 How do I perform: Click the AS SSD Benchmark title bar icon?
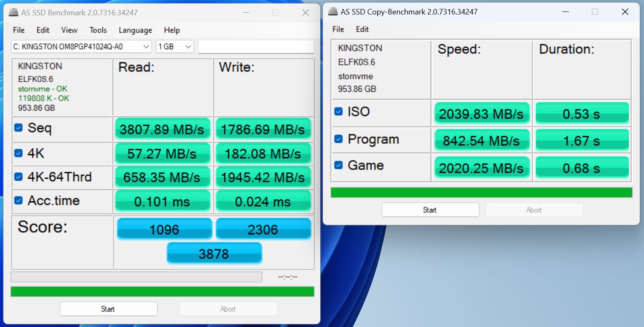[x=14, y=13]
